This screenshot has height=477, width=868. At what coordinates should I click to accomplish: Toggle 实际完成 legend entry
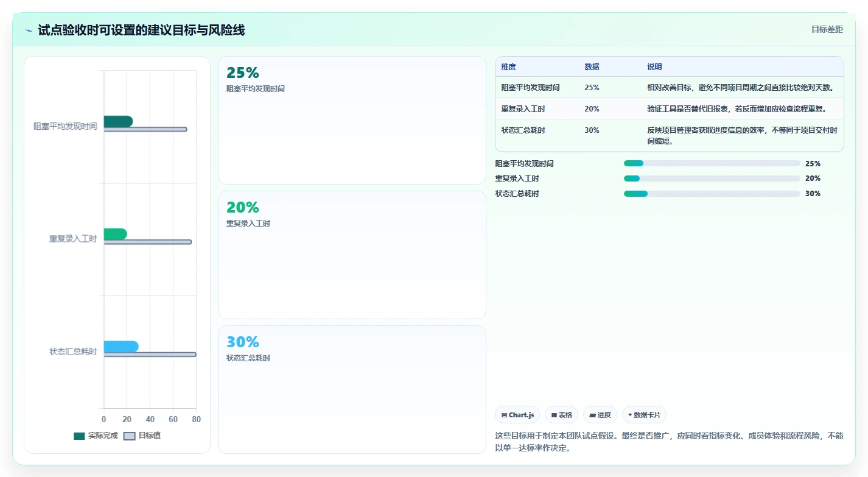tap(96, 436)
